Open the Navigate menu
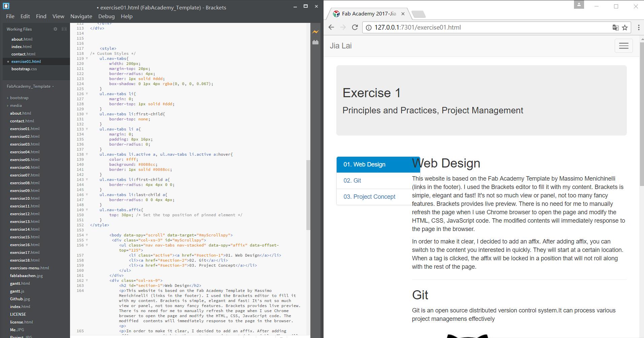This screenshot has height=338, width=644. pyautogui.click(x=81, y=16)
